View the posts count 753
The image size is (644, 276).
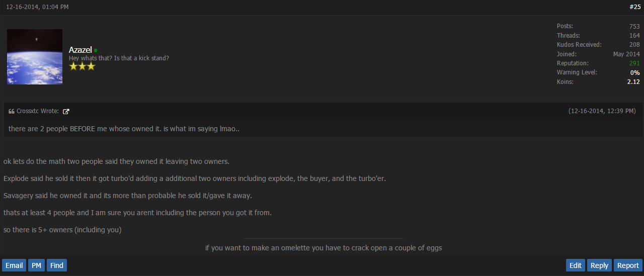pyautogui.click(x=634, y=26)
